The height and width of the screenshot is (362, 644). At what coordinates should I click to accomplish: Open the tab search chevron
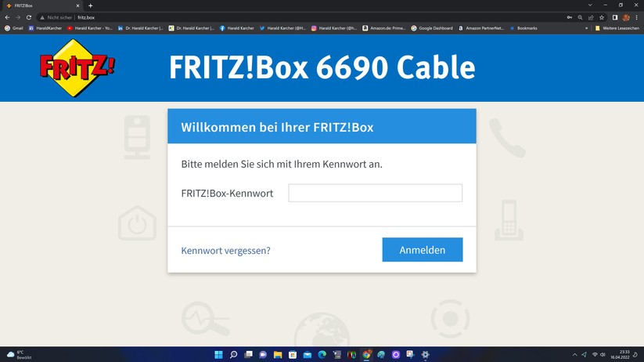coord(590,5)
